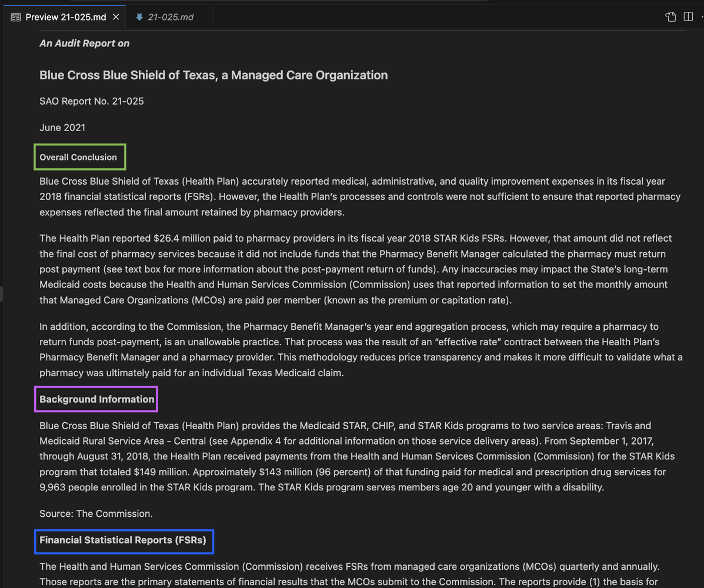Click the SAO Report No. 21-025 line
Screen dimensions: 704x588
(91, 101)
